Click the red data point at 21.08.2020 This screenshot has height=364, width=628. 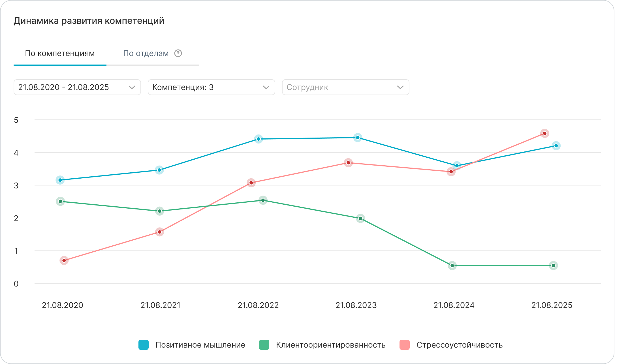coord(64,260)
